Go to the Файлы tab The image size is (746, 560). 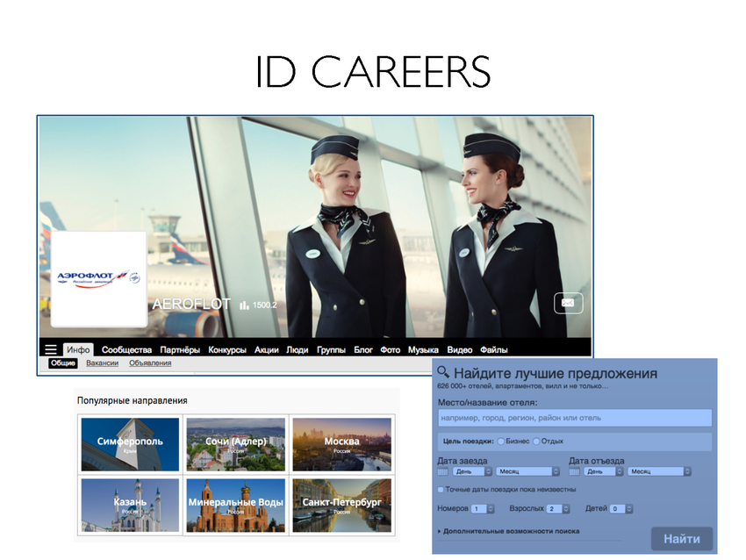point(494,349)
